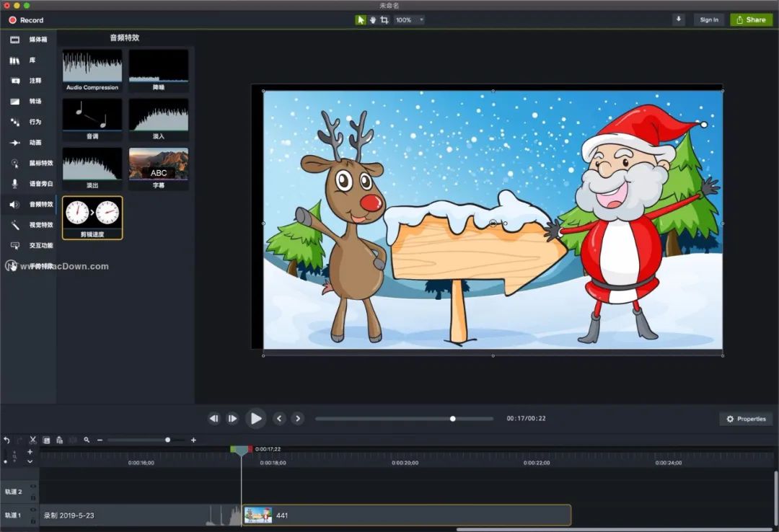Toggle lock icon of 轨道 2
779x532 pixels.
[33, 497]
